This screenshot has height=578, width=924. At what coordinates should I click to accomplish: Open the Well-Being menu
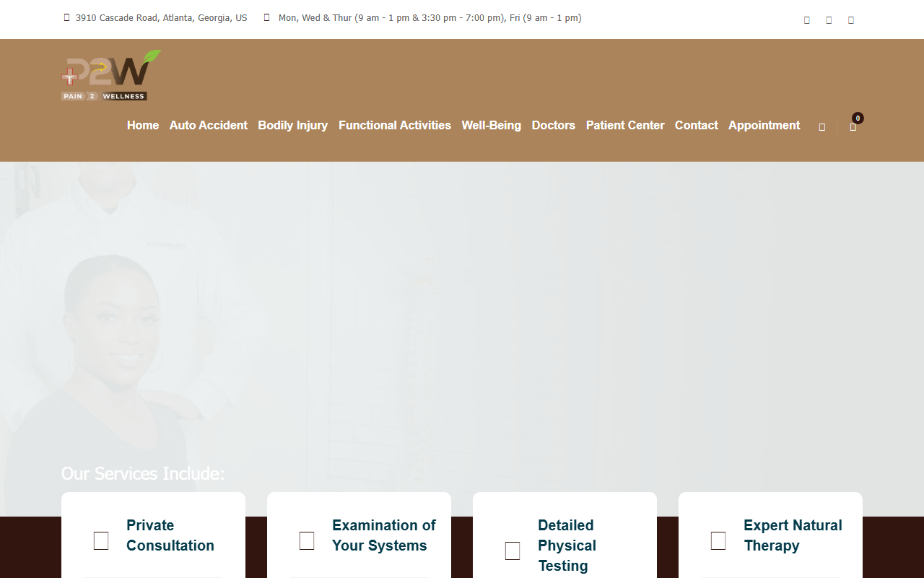tap(492, 125)
